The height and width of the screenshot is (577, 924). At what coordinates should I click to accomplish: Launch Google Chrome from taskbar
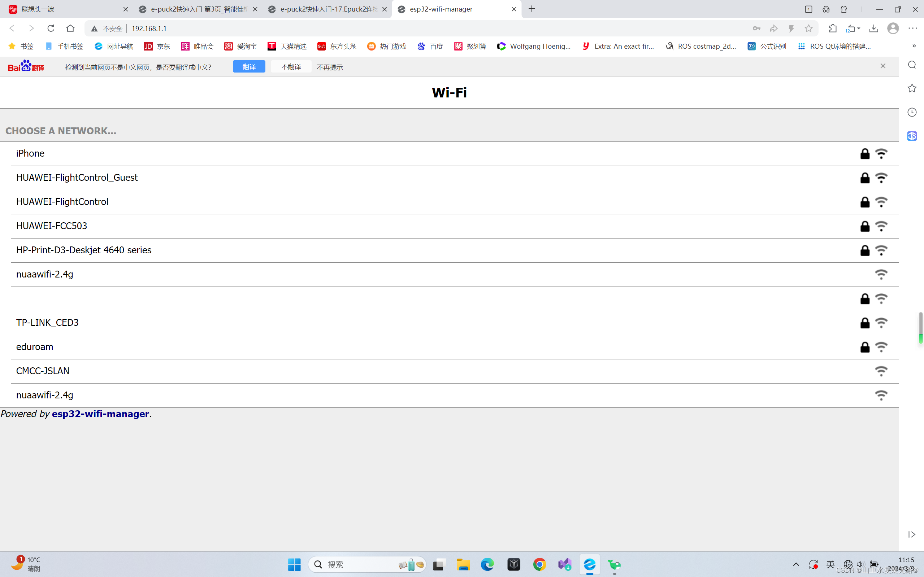coord(539,564)
